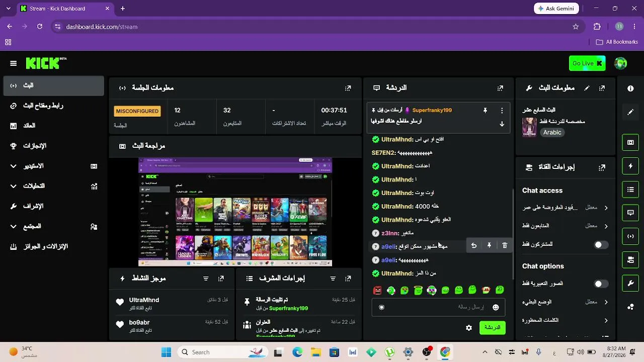Click the pencil icon in right rail
This screenshot has width=644, height=362.
[630, 112]
